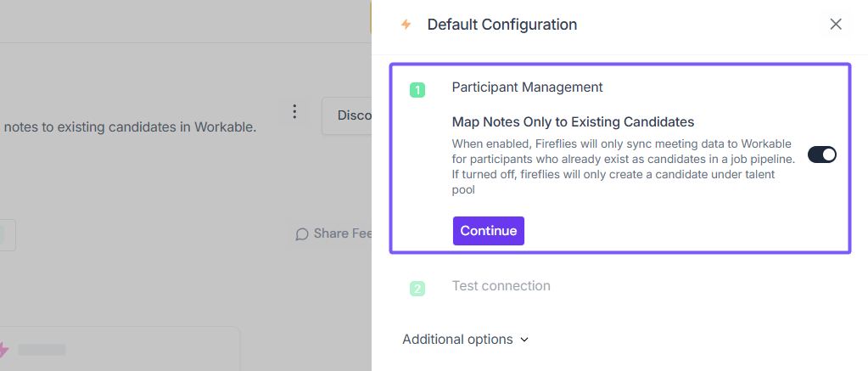Select the Participant Management step heading
Image resolution: width=868 pixels, height=371 pixels.
pyautogui.click(x=527, y=87)
